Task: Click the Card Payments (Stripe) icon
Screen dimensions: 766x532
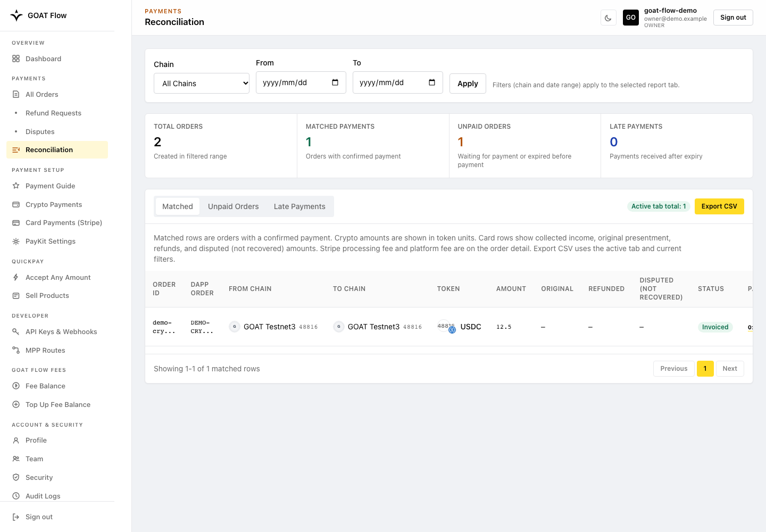Action: (x=16, y=223)
